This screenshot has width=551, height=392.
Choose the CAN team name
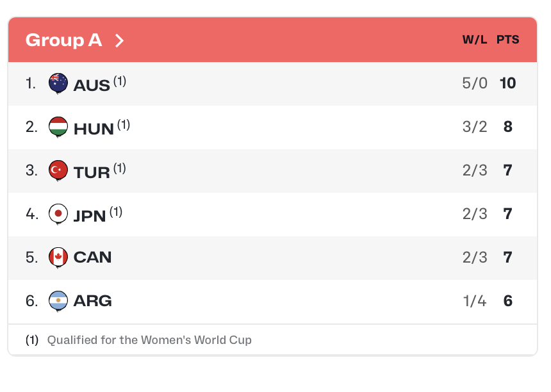coord(92,257)
